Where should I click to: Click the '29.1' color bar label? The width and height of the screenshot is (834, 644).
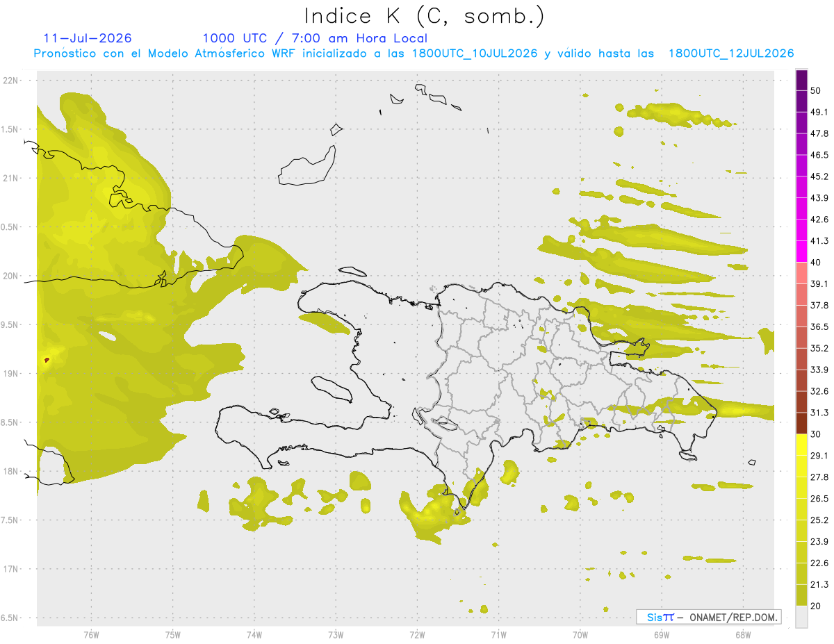[819, 456]
